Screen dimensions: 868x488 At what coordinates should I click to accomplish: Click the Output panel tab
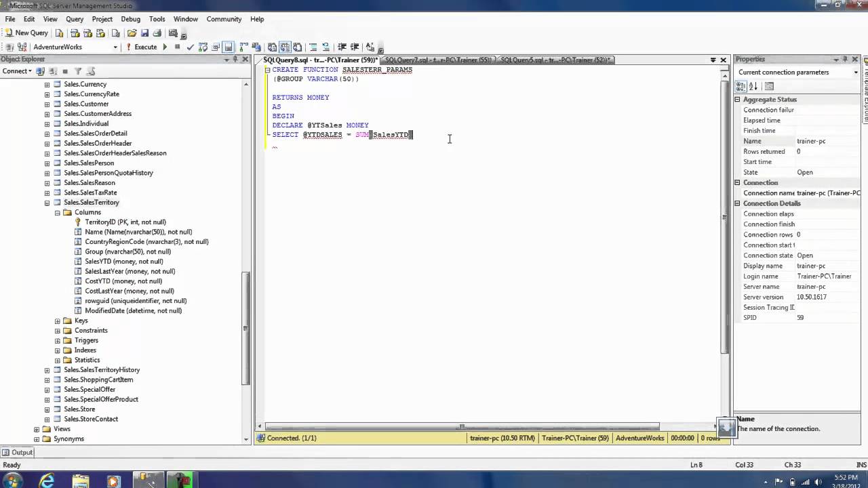(x=18, y=452)
